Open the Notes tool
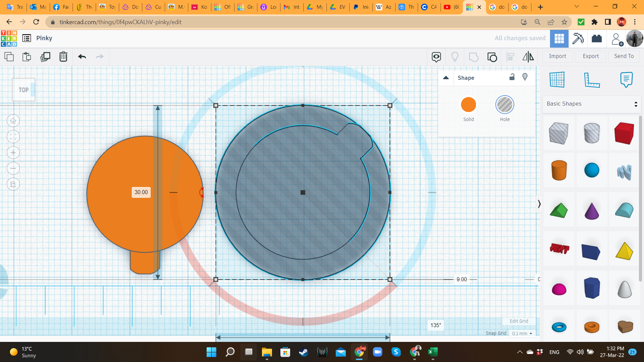Image resolution: width=644 pixels, height=362 pixels. (626, 80)
